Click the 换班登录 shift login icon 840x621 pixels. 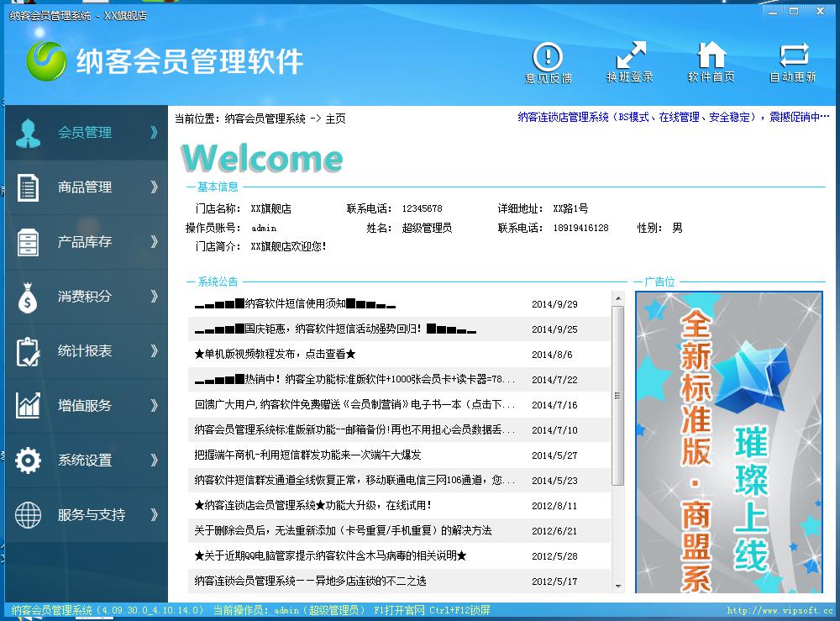tap(630, 57)
